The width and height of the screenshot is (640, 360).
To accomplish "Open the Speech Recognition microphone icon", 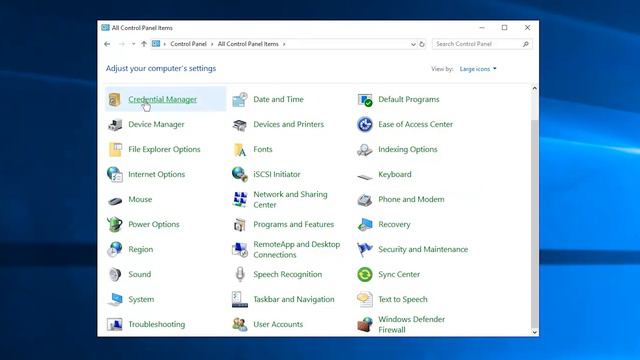I will point(240,274).
